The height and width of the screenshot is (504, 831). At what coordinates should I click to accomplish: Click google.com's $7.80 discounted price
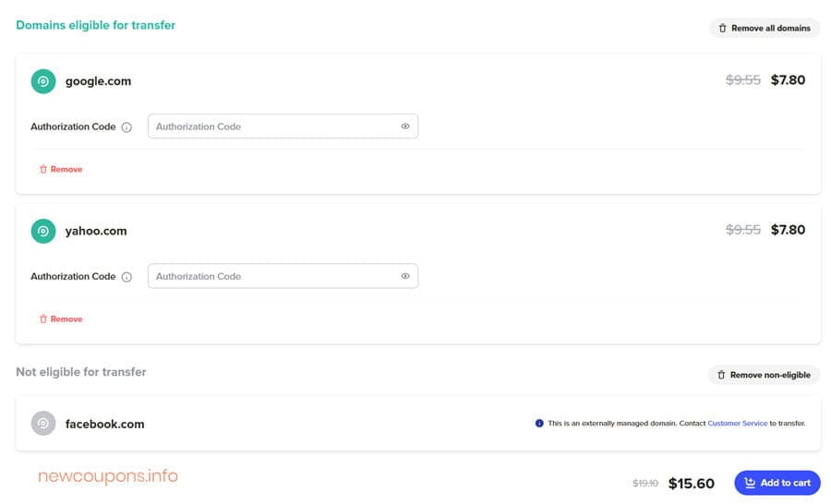789,80
